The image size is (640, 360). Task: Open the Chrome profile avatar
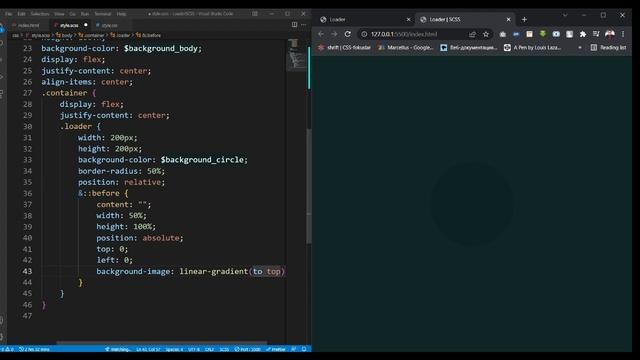[610, 34]
